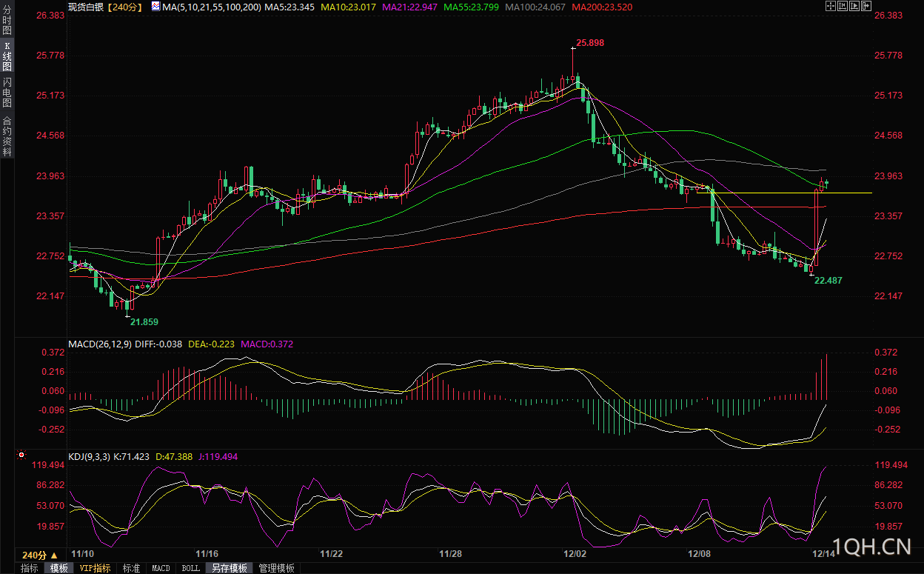Click the 25.898 high price marker
This screenshot has height=574, width=924.
(x=590, y=43)
